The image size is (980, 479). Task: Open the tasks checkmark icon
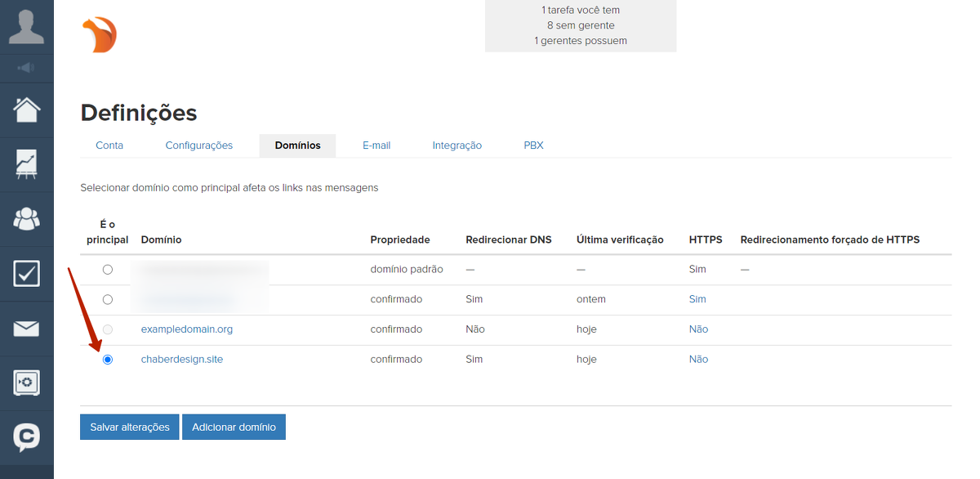click(x=26, y=273)
